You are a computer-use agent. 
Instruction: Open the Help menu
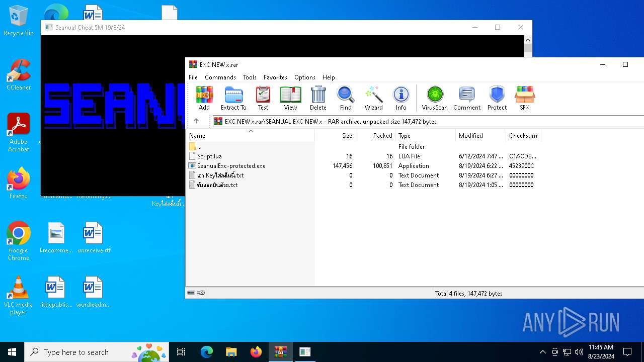(x=329, y=77)
